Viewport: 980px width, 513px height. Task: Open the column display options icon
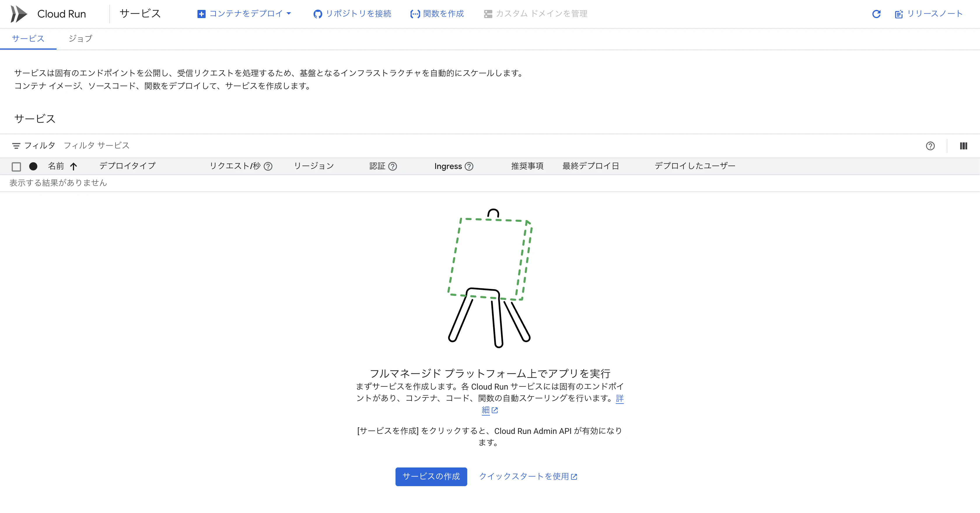point(963,146)
